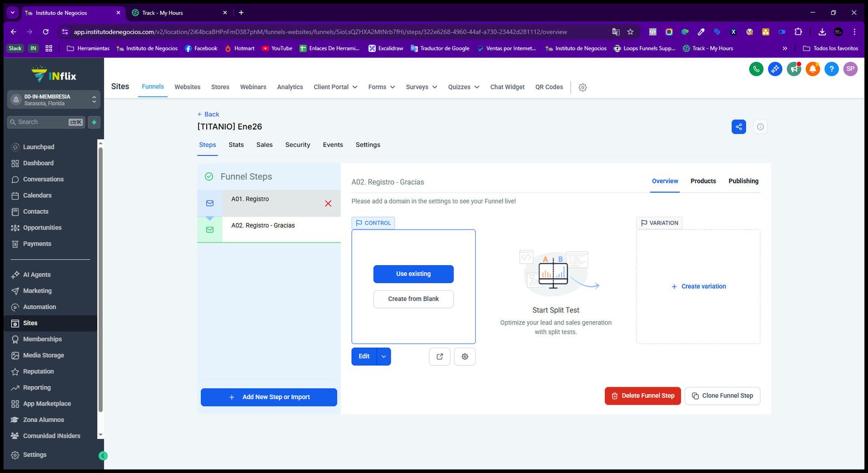Open the Products tab
Screen dimensions: 868x473
point(703,181)
